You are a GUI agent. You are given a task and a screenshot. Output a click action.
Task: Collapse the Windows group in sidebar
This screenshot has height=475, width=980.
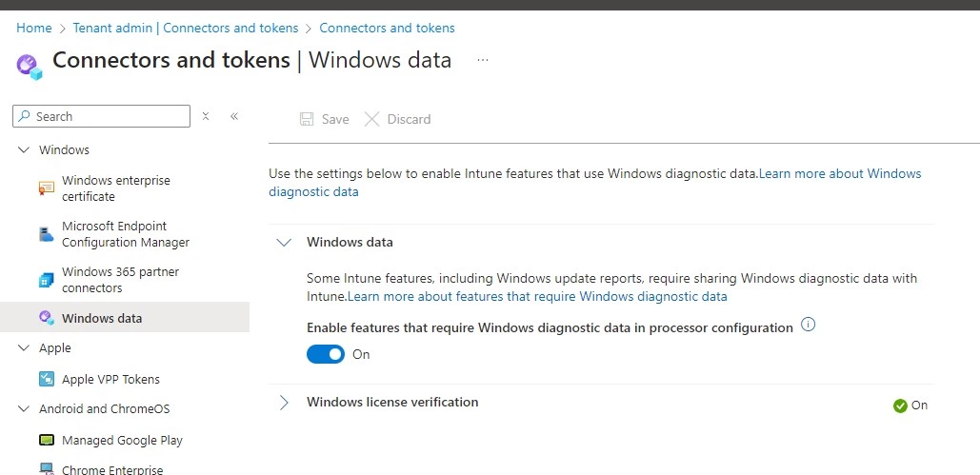24,150
